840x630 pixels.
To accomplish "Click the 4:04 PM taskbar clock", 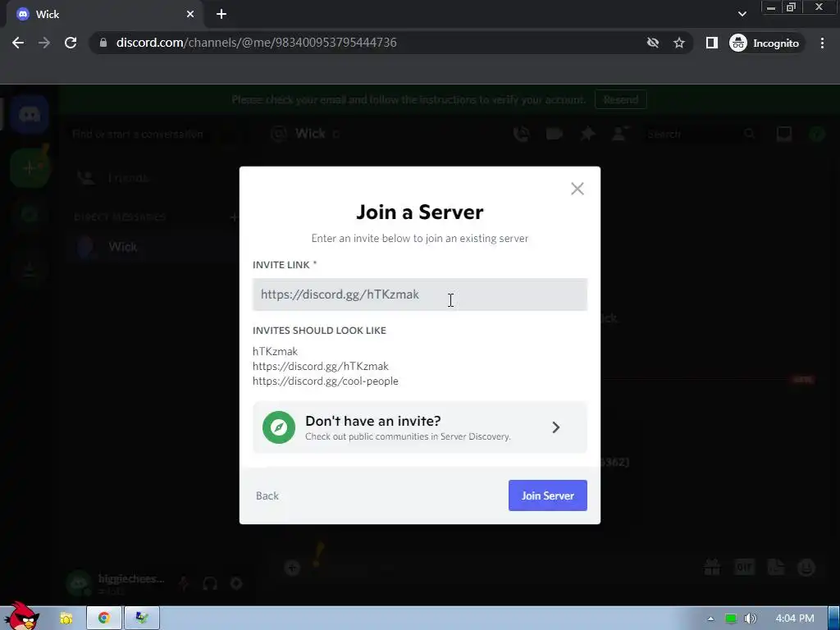I will 795,619.
